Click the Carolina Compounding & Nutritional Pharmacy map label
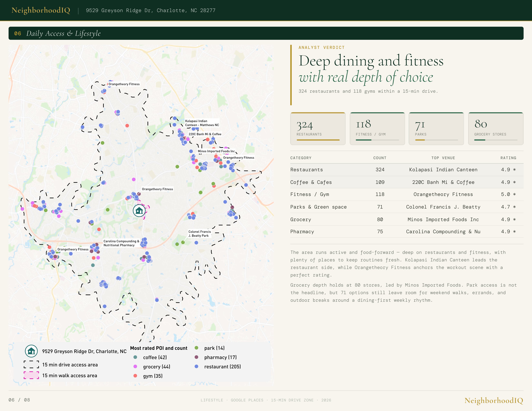The height and width of the screenshot is (411, 532). pos(121,243)
